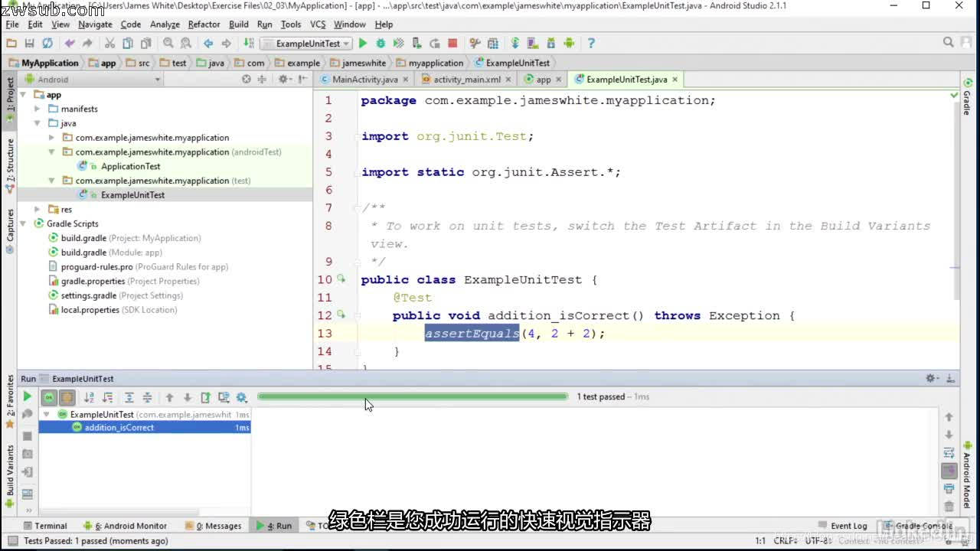Screen dimensions: 980x551
Task: Click the green test progress bar
Action: (413, 396)
